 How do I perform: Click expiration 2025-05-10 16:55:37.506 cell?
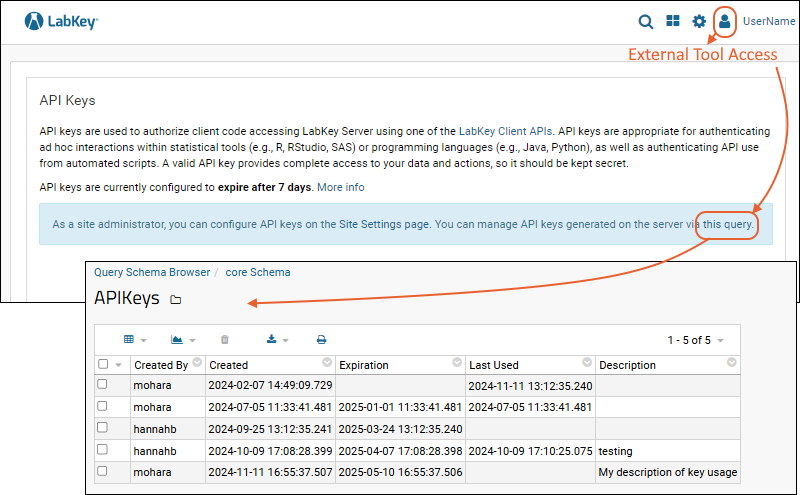point(401,473)
